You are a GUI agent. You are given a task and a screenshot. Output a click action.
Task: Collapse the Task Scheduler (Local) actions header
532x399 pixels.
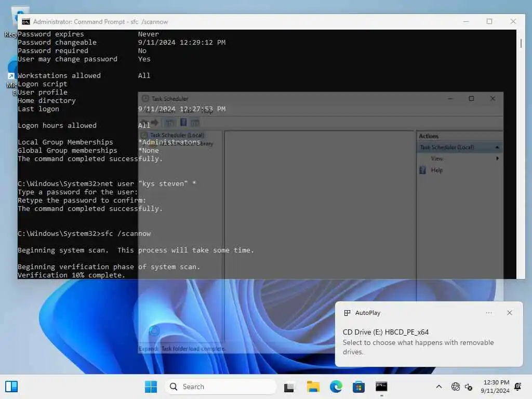[497, 147]
